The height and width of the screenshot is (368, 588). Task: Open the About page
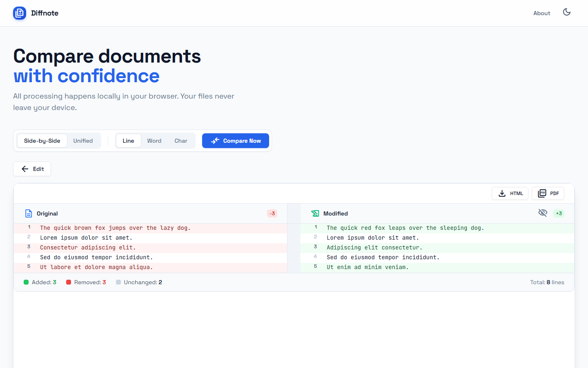[x=541, y=13]
